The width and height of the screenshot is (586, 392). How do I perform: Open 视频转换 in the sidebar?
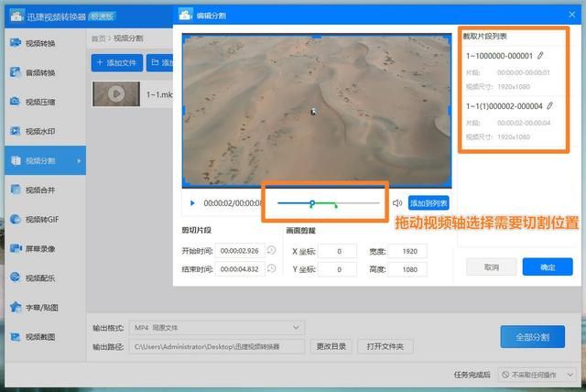(40, 43)
